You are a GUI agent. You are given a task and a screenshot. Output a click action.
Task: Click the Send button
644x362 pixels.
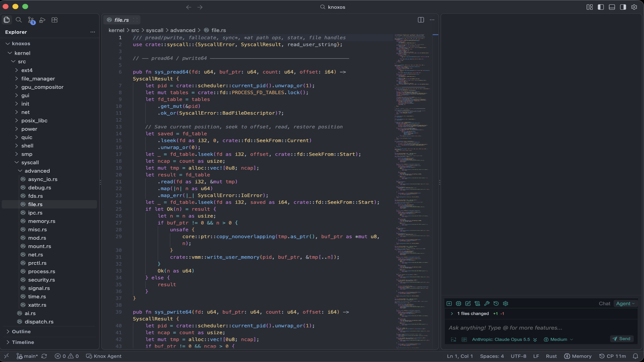[x=622, y=339]
